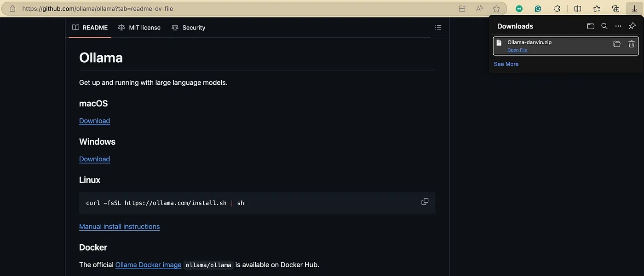644x276 pixels.
Task: Open Manual install instructions link
Action: point(120,227)
